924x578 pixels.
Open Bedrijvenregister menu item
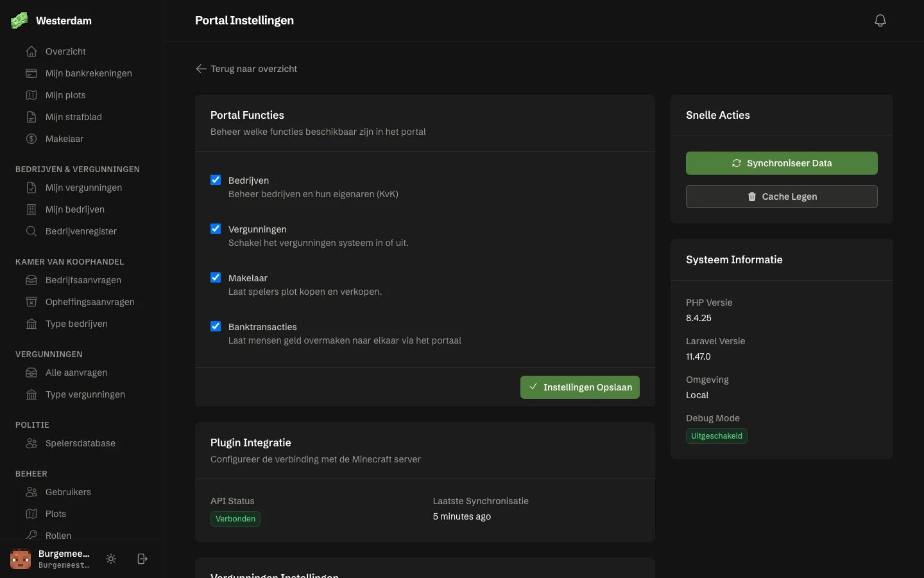point(81,231)
